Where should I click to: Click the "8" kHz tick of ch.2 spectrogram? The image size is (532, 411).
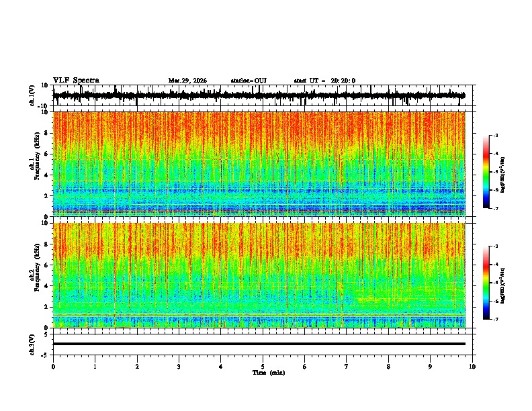pos(46,244)
